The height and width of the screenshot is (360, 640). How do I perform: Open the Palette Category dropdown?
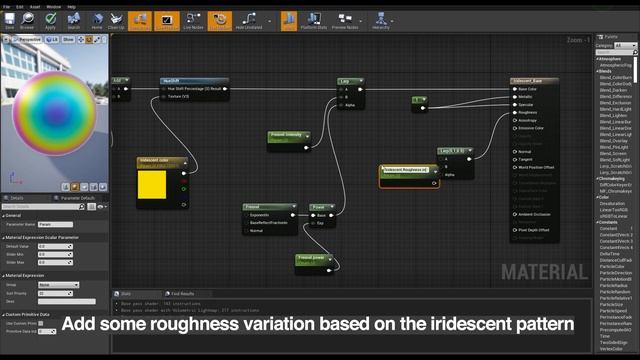[625, 46]
